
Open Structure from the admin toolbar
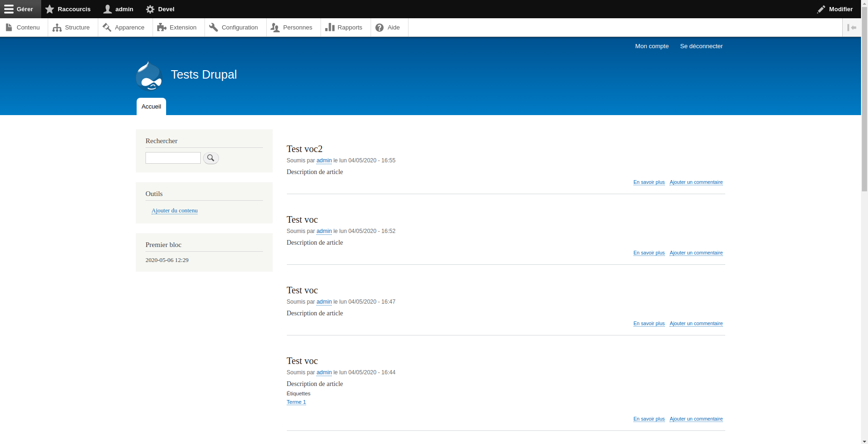72,27
